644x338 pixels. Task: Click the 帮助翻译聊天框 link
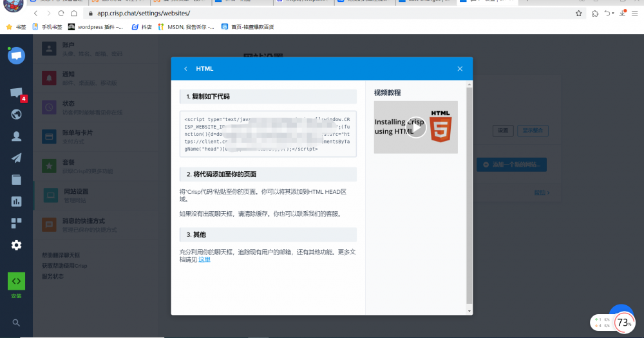pos(61,255)
